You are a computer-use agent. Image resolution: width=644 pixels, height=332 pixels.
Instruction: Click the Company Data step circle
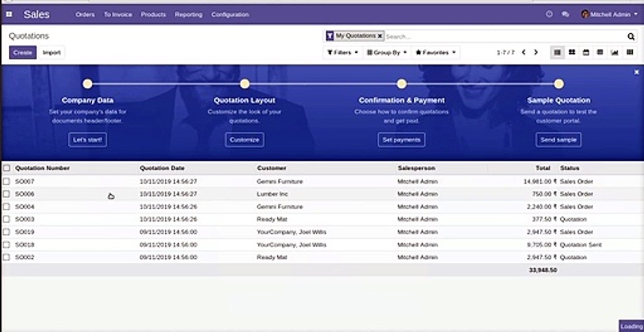(88, 84)
